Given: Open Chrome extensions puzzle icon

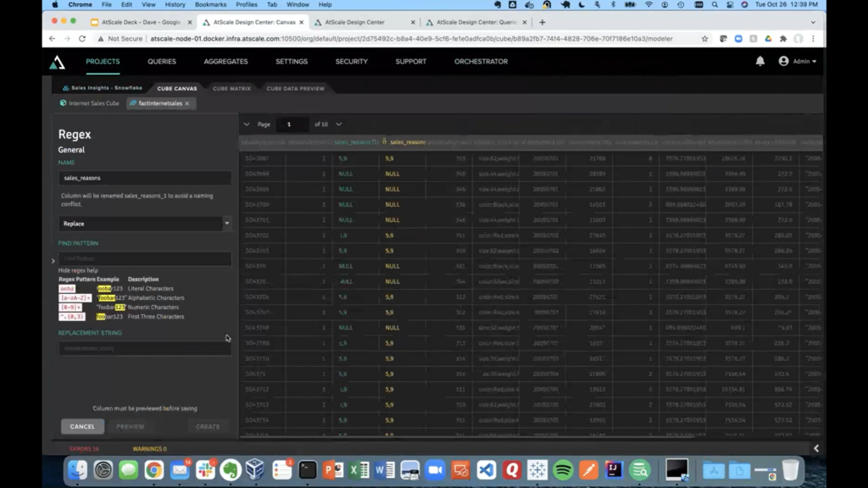Looking at the screenshot, I should pos(782,39).
